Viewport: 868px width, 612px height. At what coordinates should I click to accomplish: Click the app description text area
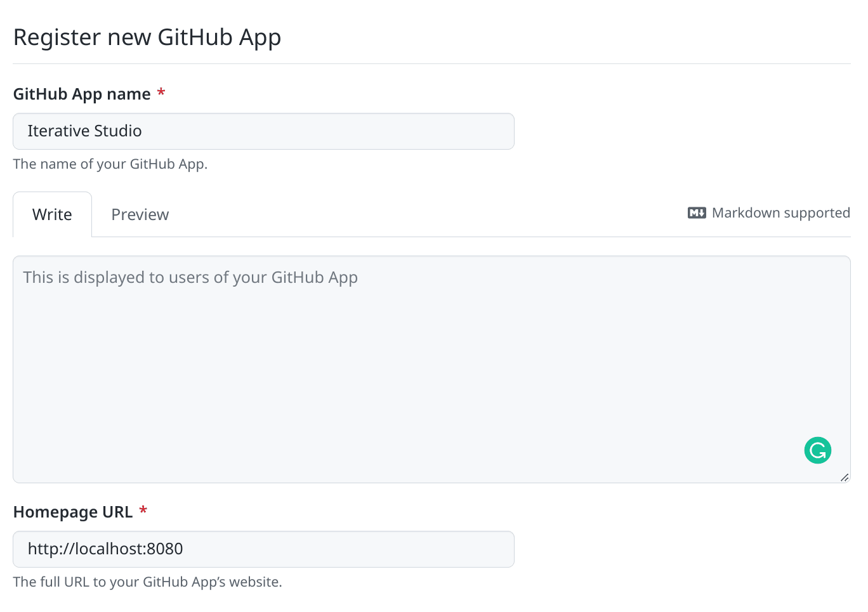pyautogui.click(x=431, y=369)
